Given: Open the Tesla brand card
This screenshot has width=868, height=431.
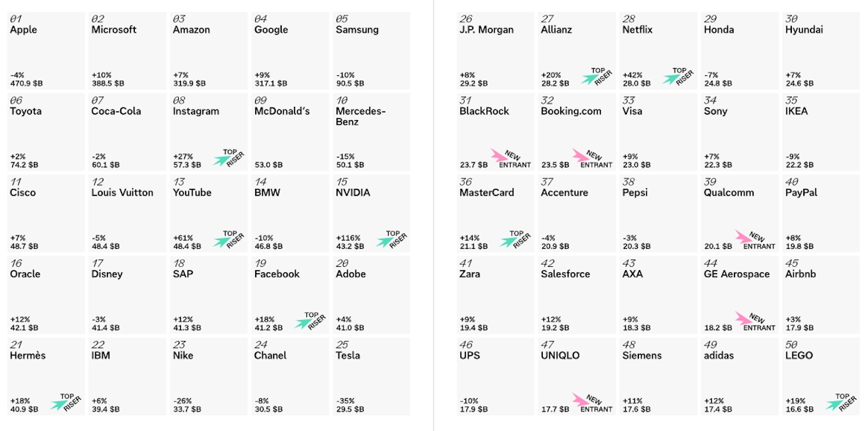Looking at the screenshot, I should coord(371,376).
